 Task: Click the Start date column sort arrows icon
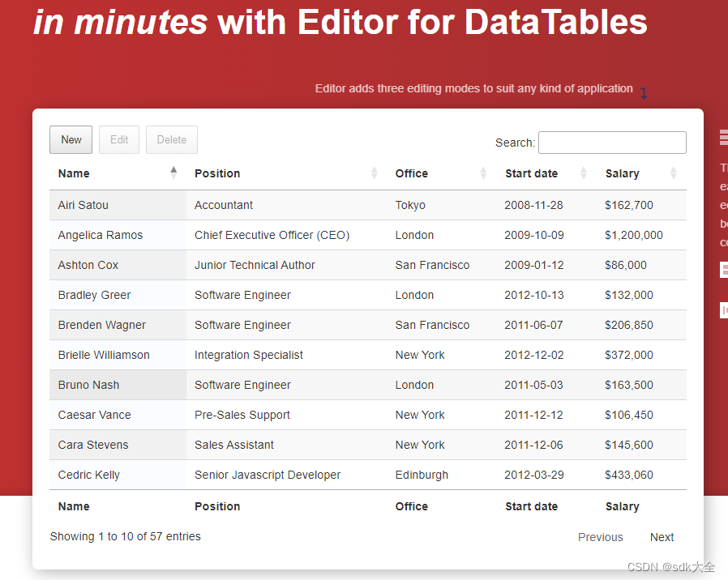[x=584, y=173]
